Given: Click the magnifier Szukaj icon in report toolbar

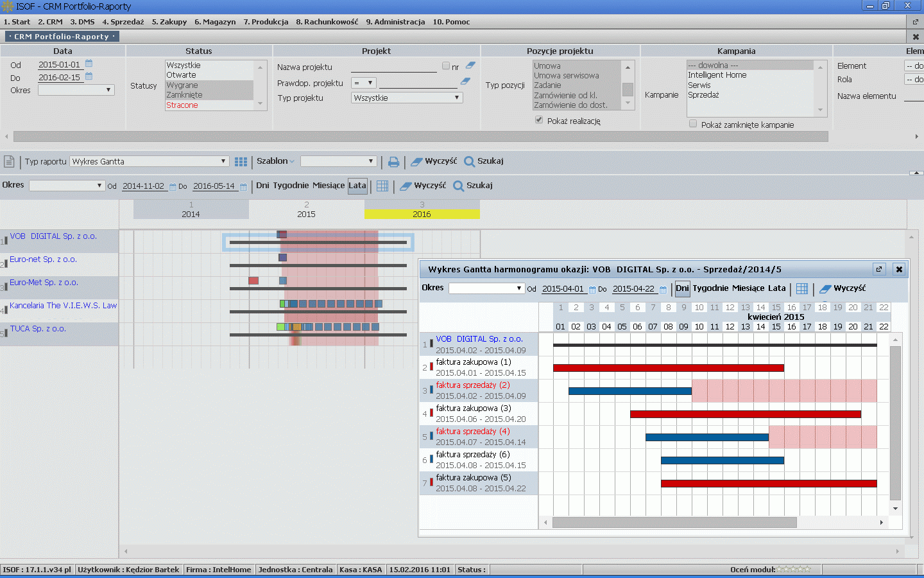Looking at the screenshot, I should (469, 161).
